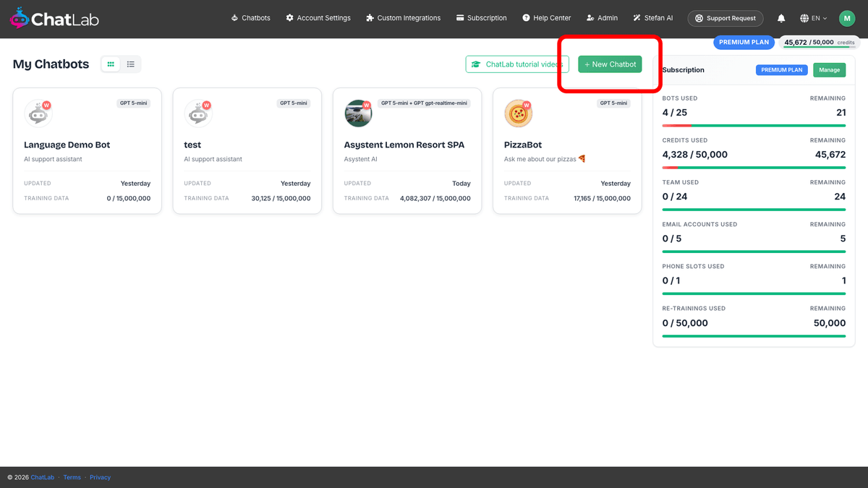Click 17,165 / 15,000,000 training data
Image resolution: width=868 pixels, height=488 pixels.
pos(602,198)
